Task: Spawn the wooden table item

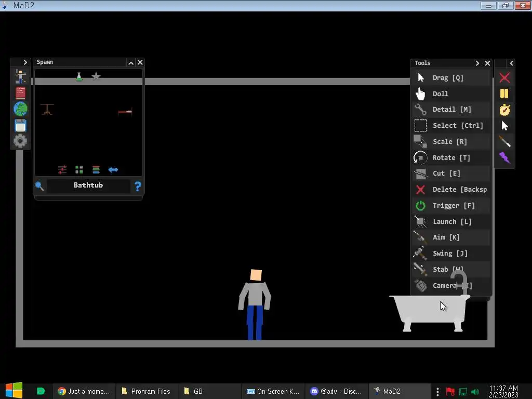Action: tap(47, 109)
